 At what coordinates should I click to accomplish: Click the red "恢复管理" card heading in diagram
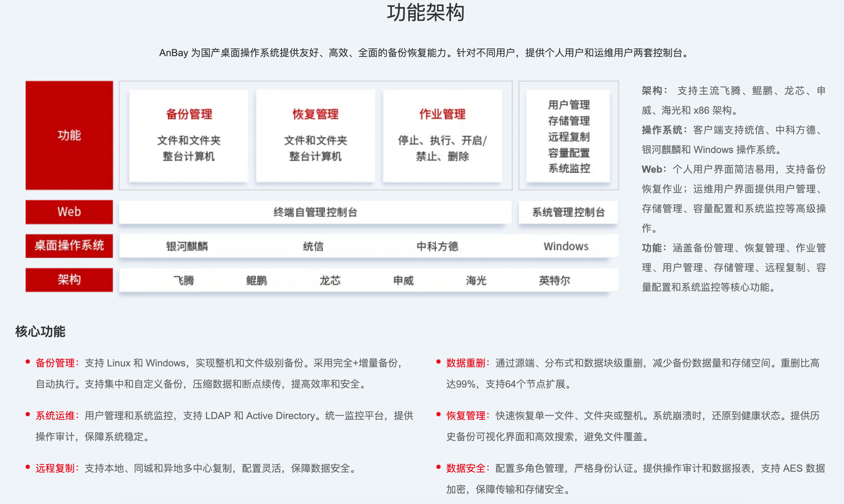(x=315, y=114)
